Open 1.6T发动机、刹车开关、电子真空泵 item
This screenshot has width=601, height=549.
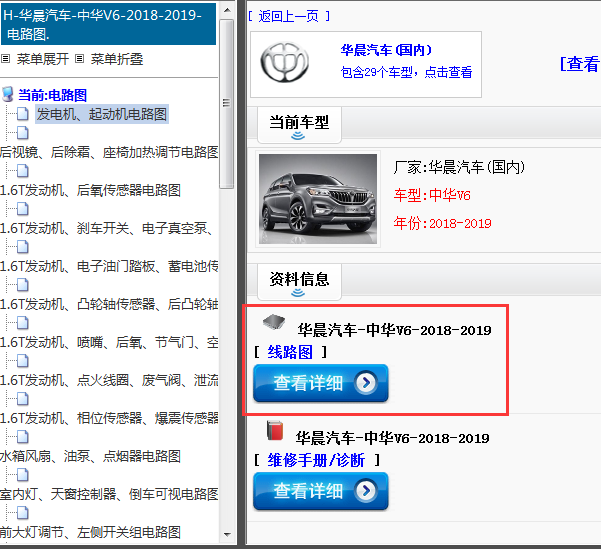[106, 228]
